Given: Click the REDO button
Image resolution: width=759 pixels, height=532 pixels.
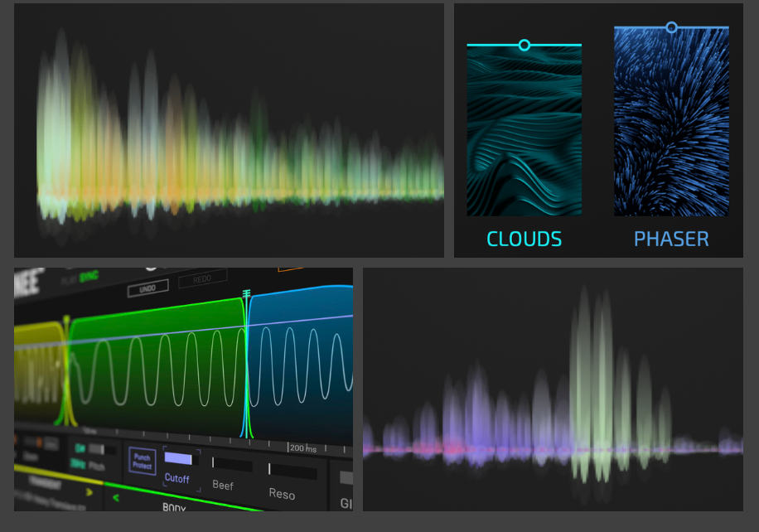Looking at the screenshot, I should (203, 278).
